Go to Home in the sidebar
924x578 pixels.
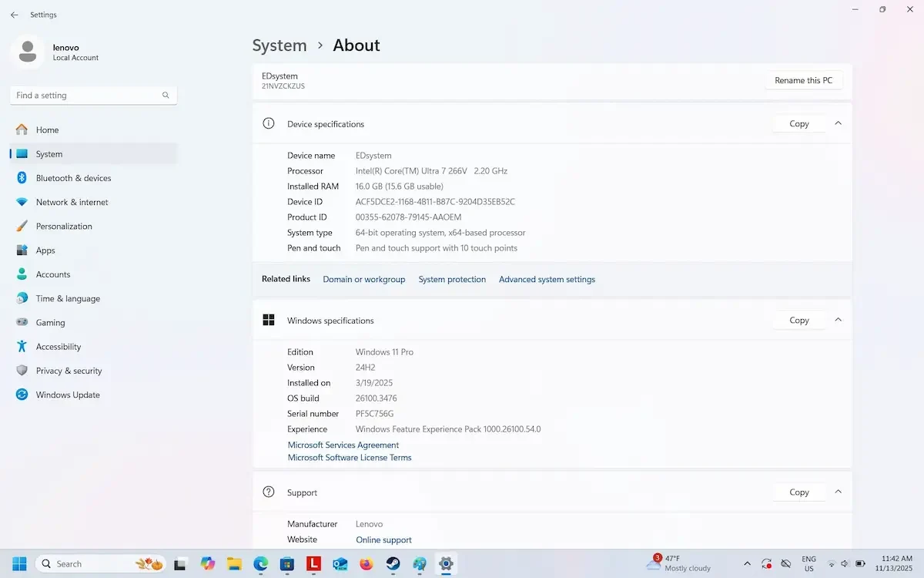click(x=93, y=130)
